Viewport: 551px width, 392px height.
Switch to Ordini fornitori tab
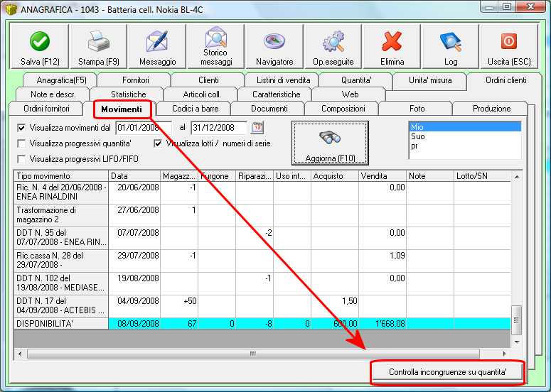46,109
